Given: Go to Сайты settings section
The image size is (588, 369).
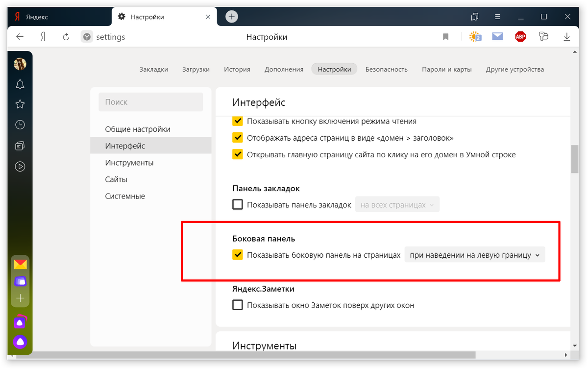Looking at the screenshot, I should [150, 179].
